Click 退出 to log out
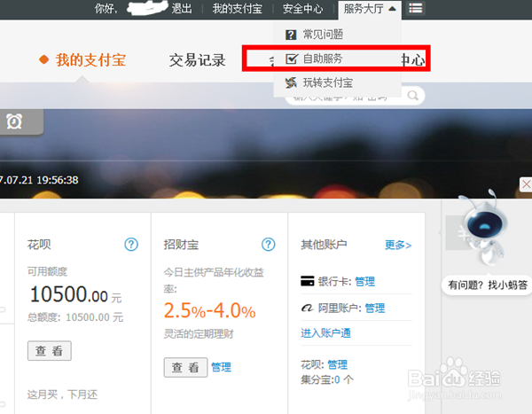Image resolution: width=532 pixels, height=414 pixels. tap(182, 9)
